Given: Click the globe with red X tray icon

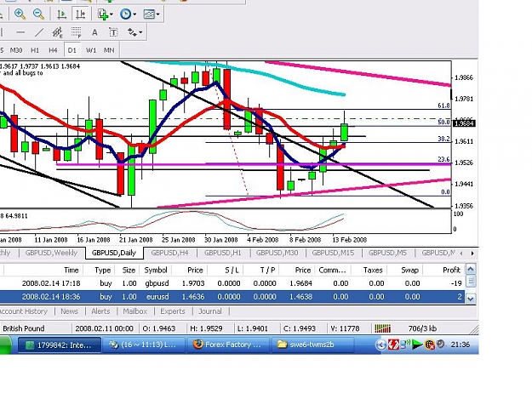Looking at the screenshot, I should pos(430,345).
